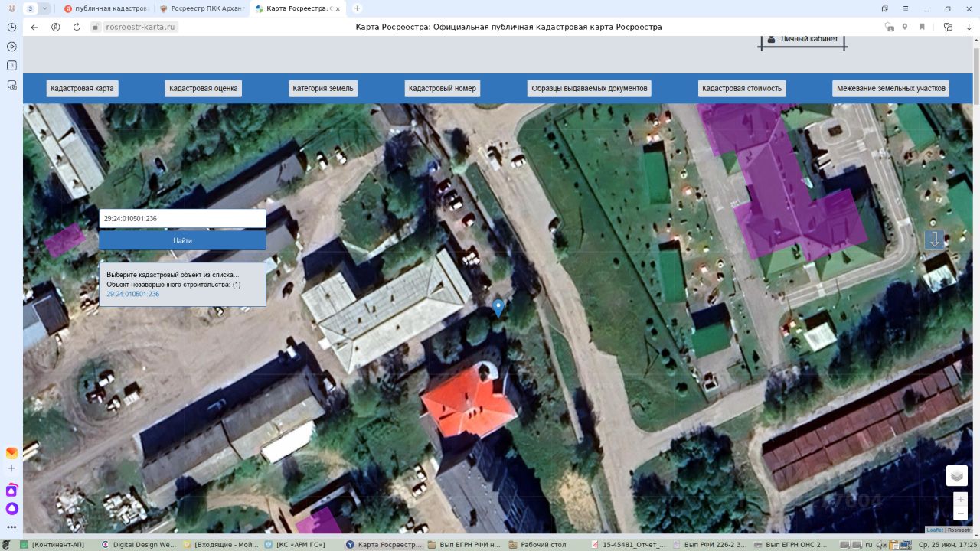Open the sidebar three-dots more menu

point(11,527)
